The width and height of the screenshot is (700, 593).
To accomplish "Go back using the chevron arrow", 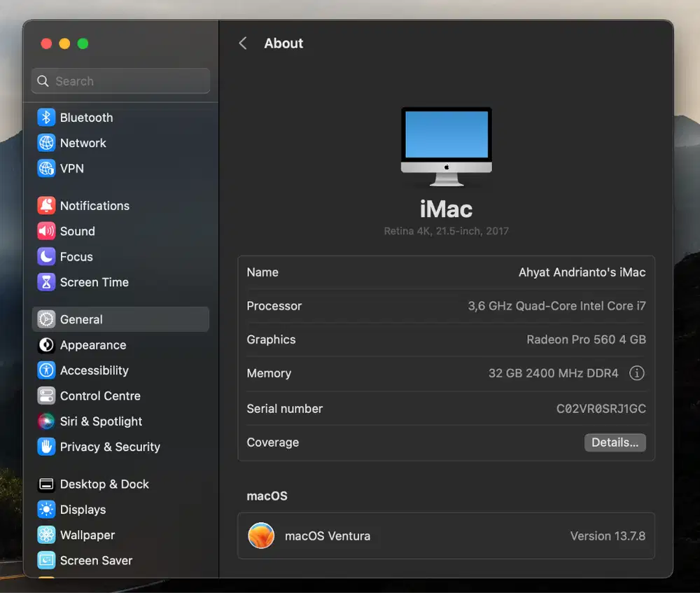I will click(243, 43).
